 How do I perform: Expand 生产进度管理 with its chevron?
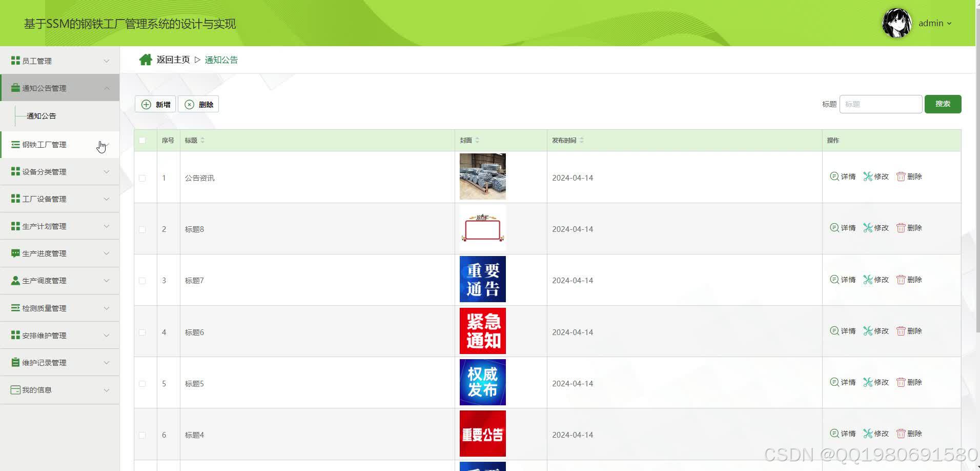pos(107,253)
